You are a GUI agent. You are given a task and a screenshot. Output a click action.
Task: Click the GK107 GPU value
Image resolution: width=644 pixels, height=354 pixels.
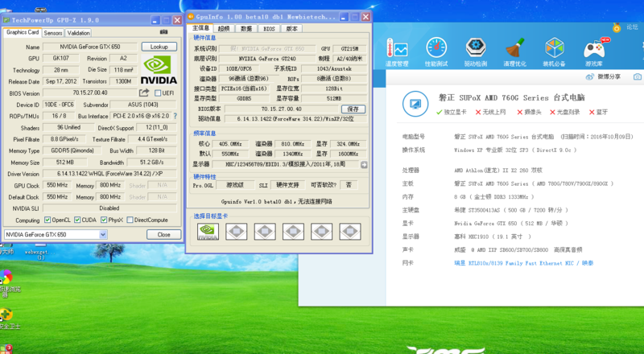(x=61, y=58)
